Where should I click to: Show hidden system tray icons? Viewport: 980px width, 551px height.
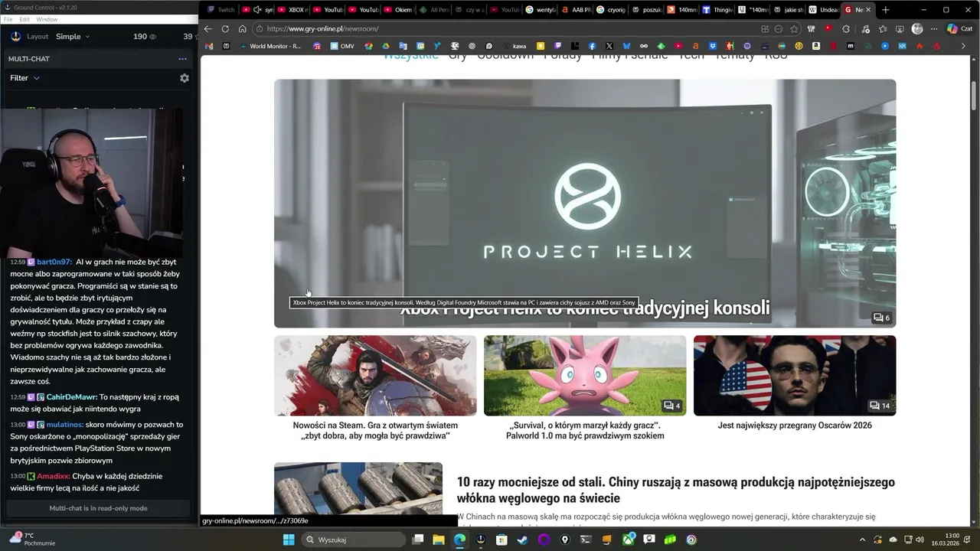tap(862, 540)
